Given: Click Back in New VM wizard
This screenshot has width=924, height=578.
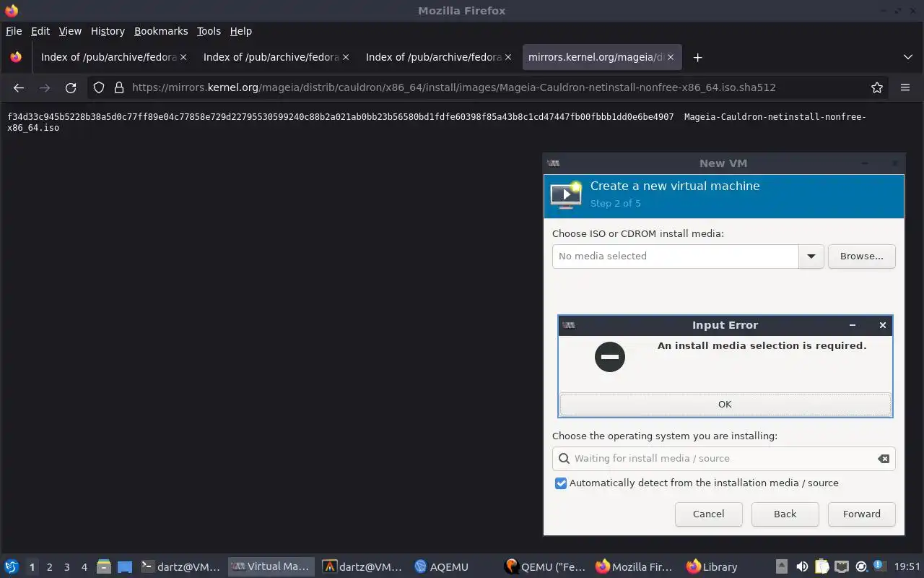Looking at the screenshot, I should (x=785, y=514).
